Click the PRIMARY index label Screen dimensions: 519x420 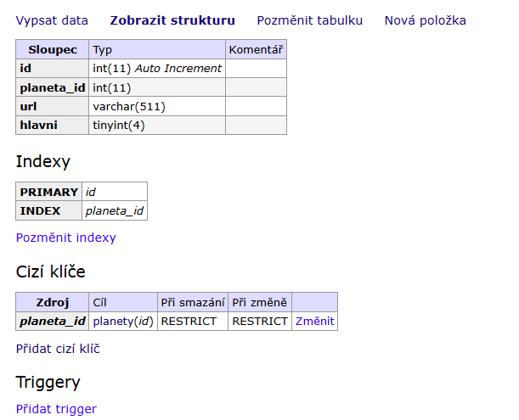[x=49, y=193]
